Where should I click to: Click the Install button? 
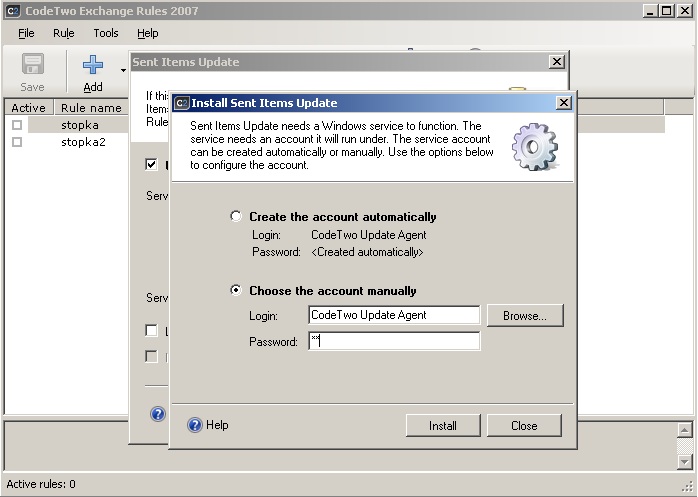(x=443, y=426)
